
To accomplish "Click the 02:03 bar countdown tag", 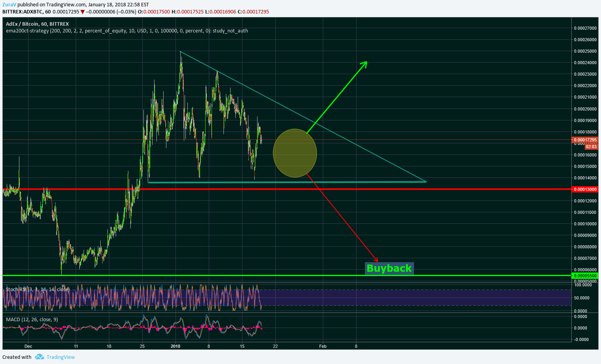I will (x=591, y=147).
